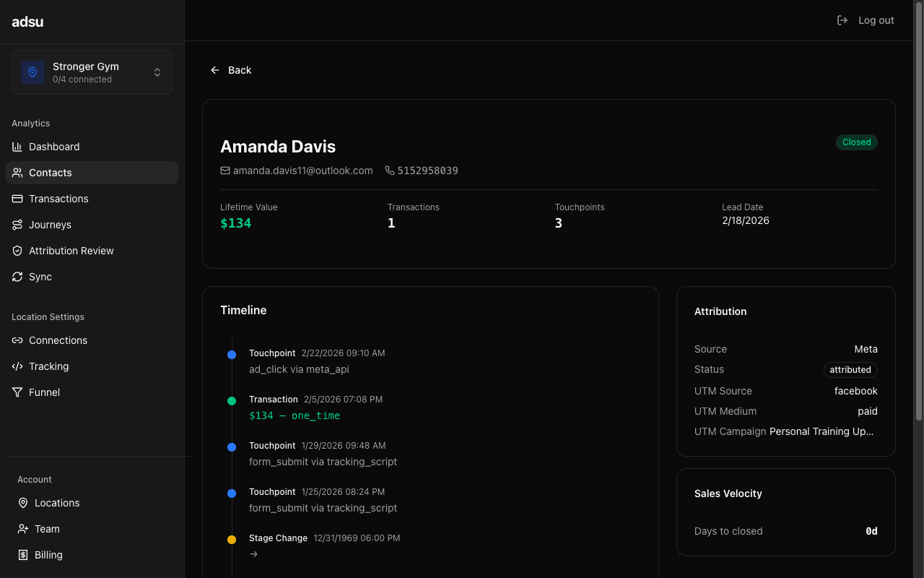This screenshot has height=578, width=924.
Task: Open the Tracking settings
Action: click(48, 366)
